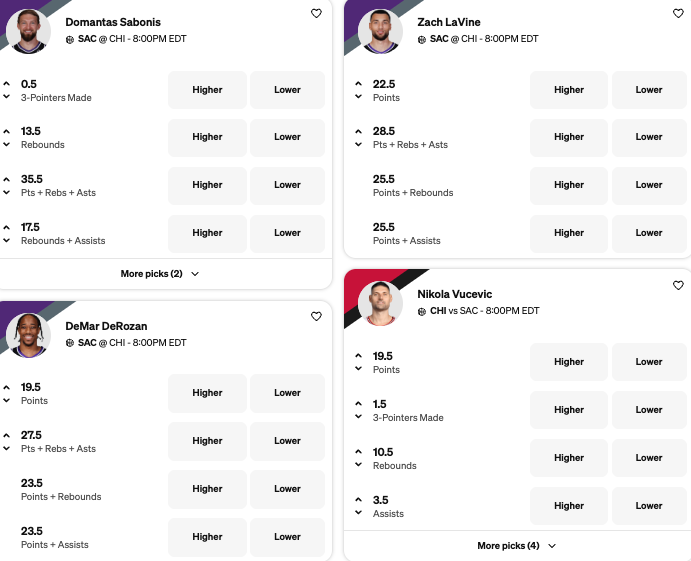Open Nikola Vucevic player photo
Image resolution: width=691 pixels, height=561 pixels.
pyautogui.click(x=379, y=302)
